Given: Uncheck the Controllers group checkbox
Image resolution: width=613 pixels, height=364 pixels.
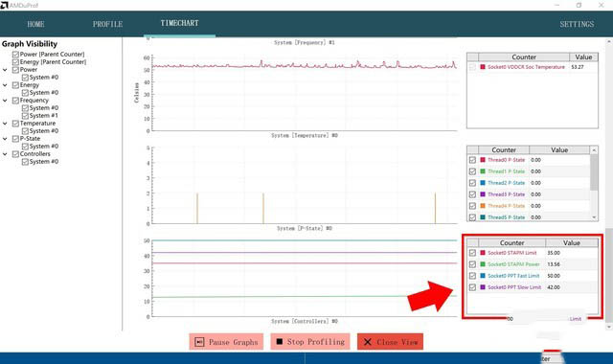Looking at the screenshot, I should [x=15, y=154].
